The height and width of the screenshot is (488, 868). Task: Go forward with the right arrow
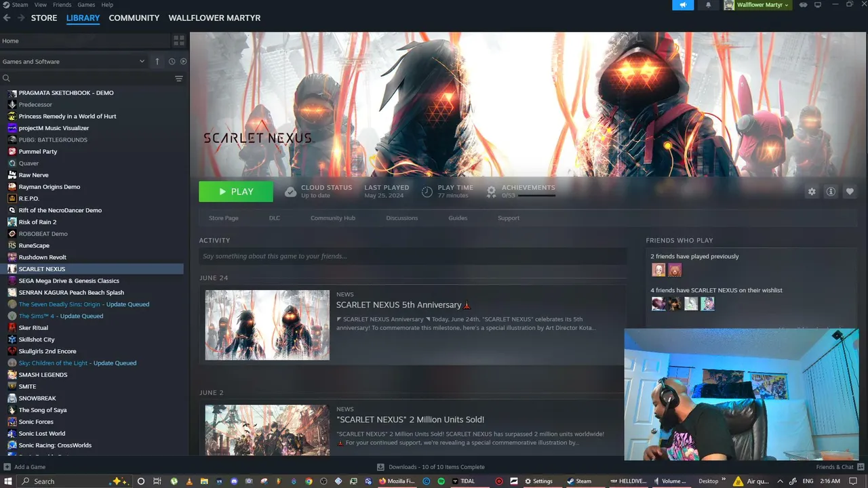click(x=20, y=18)
